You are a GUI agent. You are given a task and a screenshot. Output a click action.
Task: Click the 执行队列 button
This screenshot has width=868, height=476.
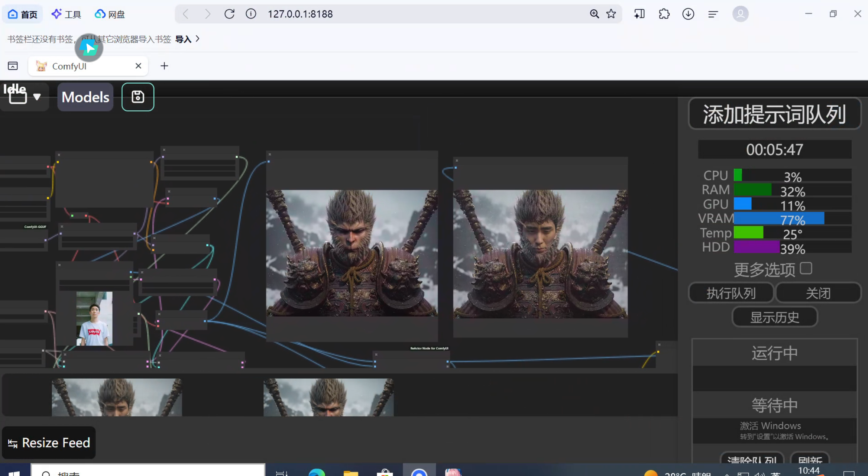point(731,293)
